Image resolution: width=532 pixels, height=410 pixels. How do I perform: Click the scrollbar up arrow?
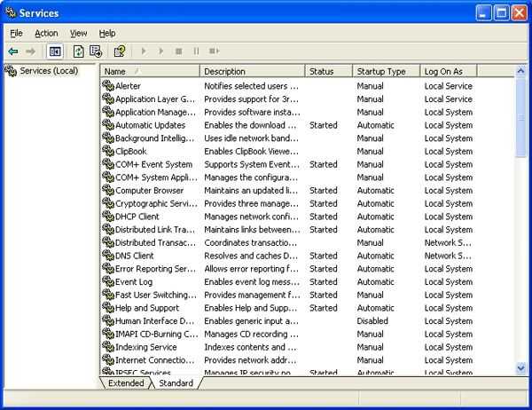520,71
